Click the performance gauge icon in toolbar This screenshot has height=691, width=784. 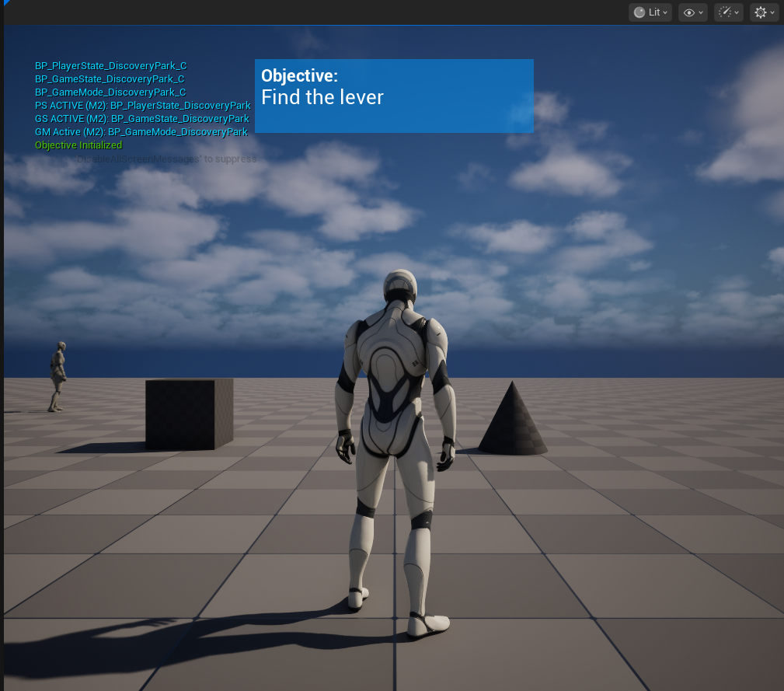pyautogui.click(x=725, y=12)
